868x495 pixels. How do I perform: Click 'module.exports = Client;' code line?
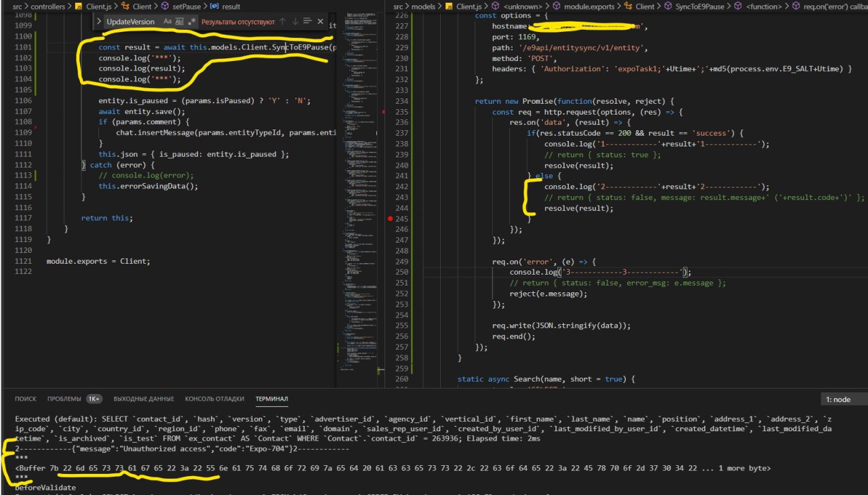pyautogui.click(x=98, y=261)
